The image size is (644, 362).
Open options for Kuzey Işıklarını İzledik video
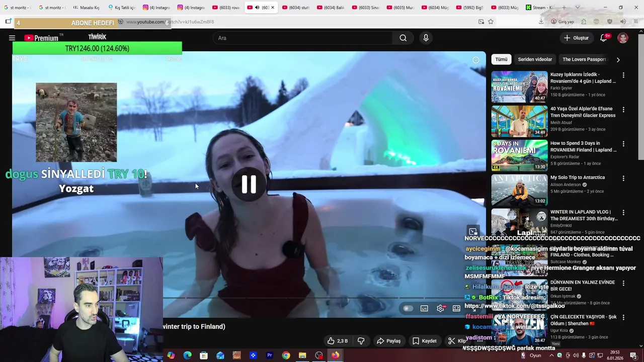(x=623, y=75)
